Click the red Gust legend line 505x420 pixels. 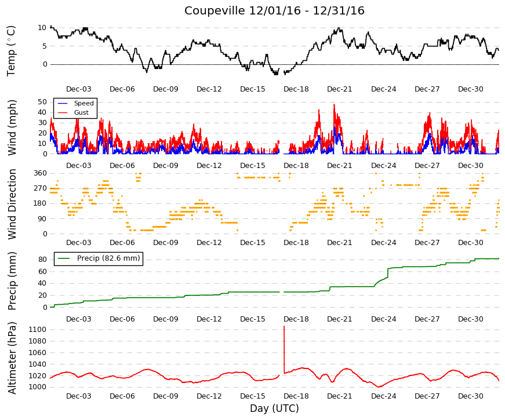(x=63, y=112)
